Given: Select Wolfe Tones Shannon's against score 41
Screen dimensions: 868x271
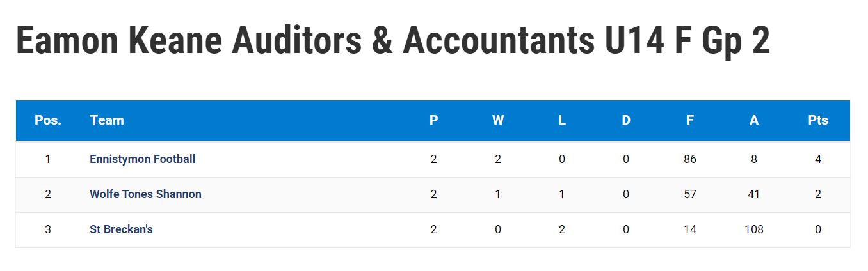Looking at the screenshot, I should click(754, 194).
